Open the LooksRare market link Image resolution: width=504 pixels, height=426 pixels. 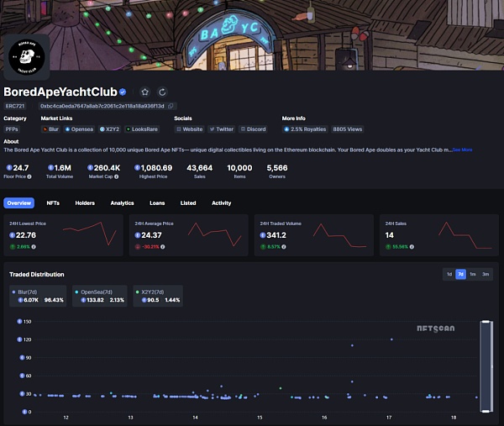pyautogui.click(x=143, y=129)
